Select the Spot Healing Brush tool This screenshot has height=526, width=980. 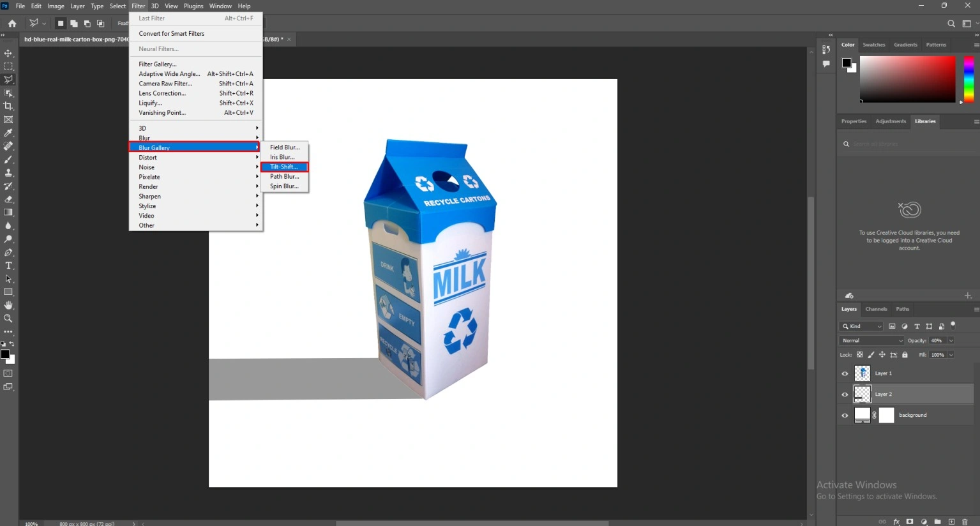8,146
